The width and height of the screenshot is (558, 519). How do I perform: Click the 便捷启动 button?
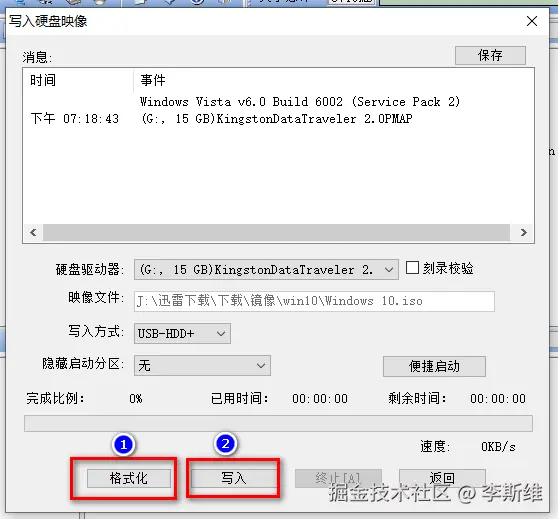434,366
